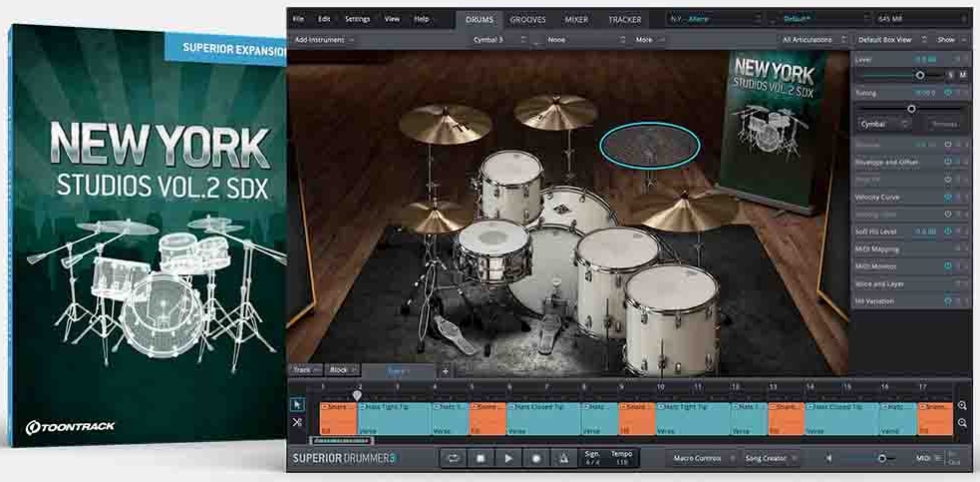The image size is (980, 482).
Task: Toggle loop playback in the transport
Action: click(454, 458)
